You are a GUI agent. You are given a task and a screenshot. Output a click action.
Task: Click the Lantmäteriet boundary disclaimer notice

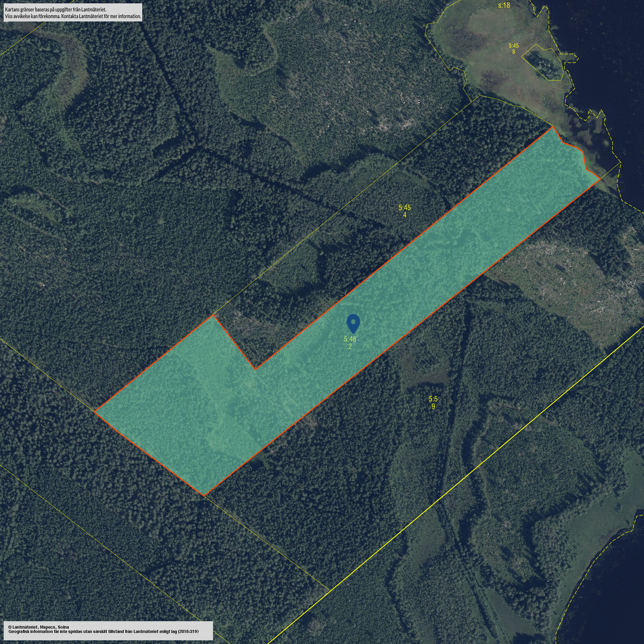(72, 13)
